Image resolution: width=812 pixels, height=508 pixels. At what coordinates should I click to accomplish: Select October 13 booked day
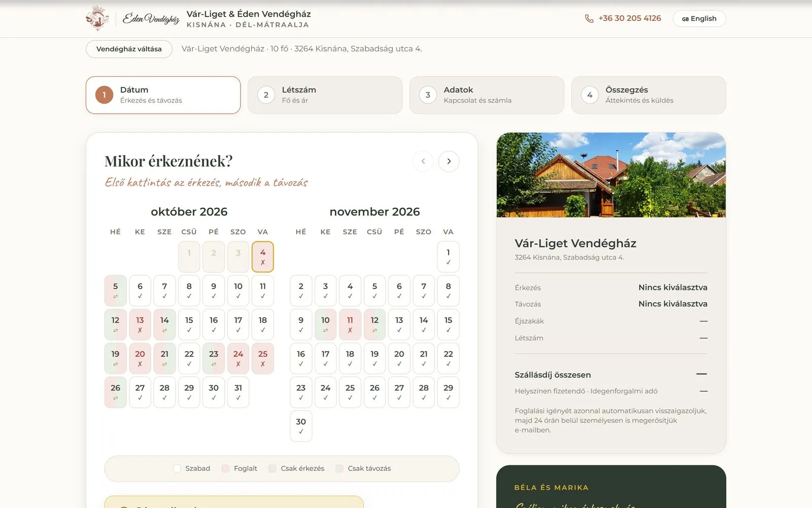(x=140, y=325)
